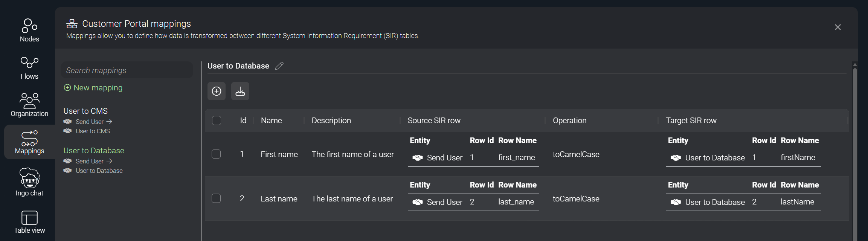This screenshot has width=868, height=241.
Task: Click User to CMS sub-item link
Action: pyautogui.click(x=93, y=131)
